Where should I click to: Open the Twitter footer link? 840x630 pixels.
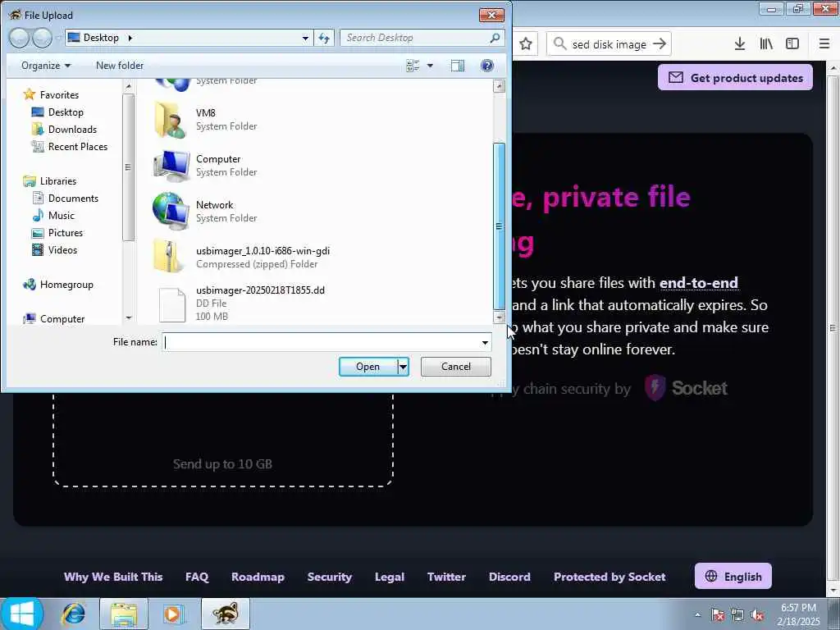pyautogui.click(x=446, y=577)
